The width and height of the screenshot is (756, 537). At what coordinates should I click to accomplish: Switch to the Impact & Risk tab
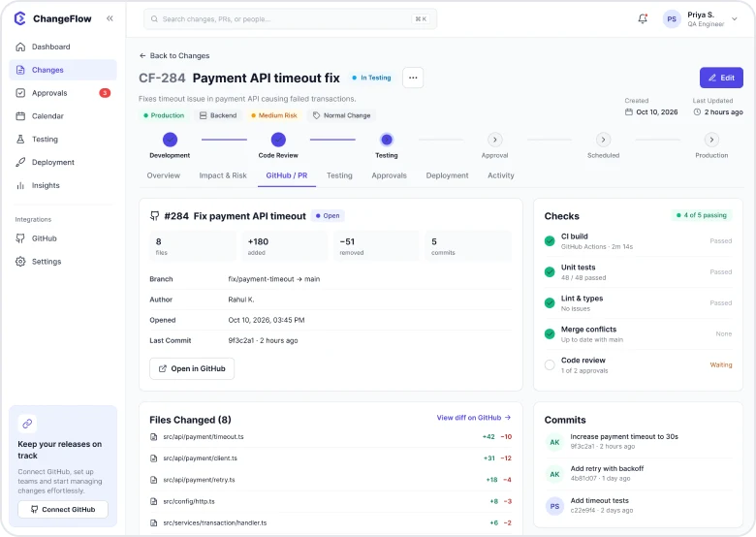click(x=223, y=175)
